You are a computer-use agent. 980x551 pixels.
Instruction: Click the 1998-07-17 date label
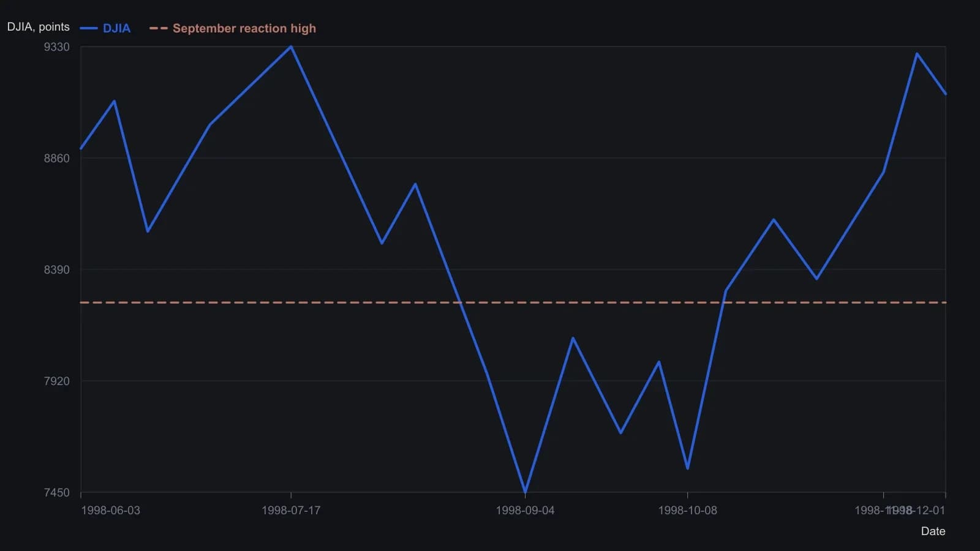291,511
